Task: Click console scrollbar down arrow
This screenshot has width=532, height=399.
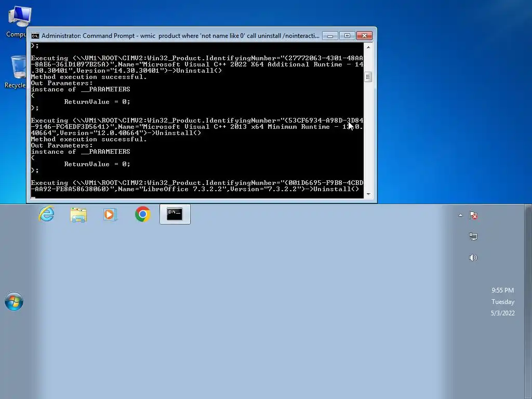Action: tap(368, 194)
